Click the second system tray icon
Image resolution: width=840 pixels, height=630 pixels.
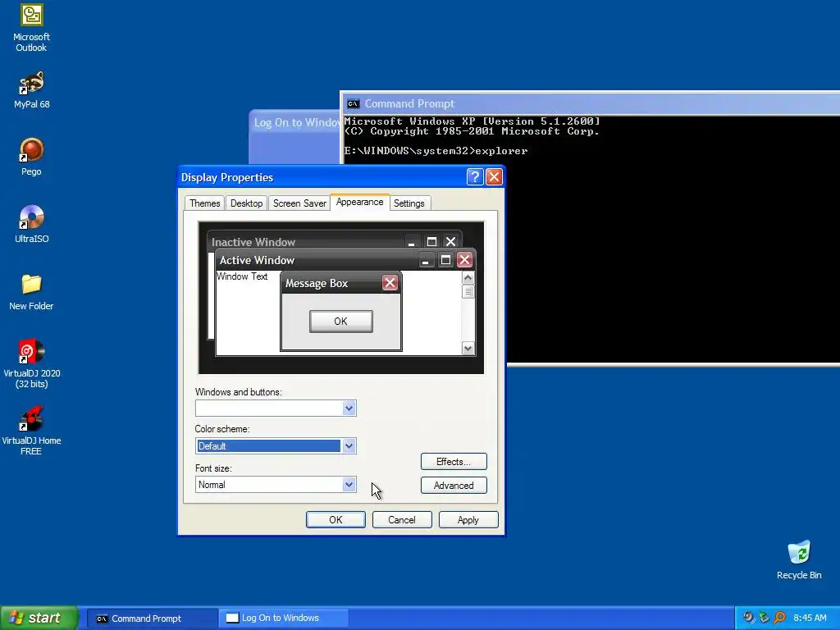click(x=764, y=618)
